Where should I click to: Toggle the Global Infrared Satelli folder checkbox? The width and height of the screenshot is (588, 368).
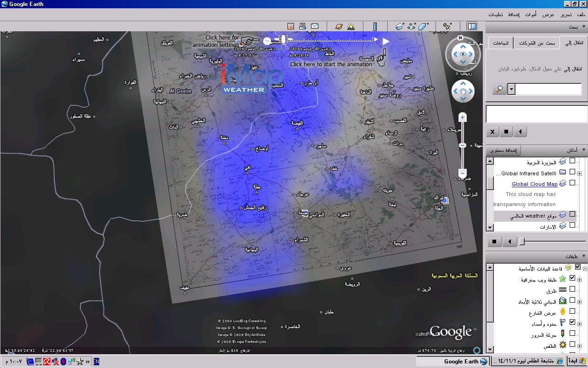[x=572, y=172]
